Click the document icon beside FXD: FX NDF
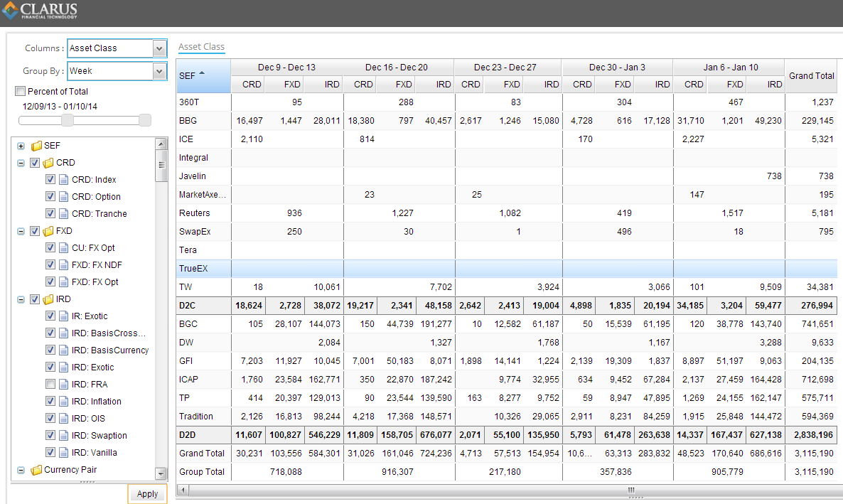The width and height of the screenshot is (843, 504). point(63,265)
